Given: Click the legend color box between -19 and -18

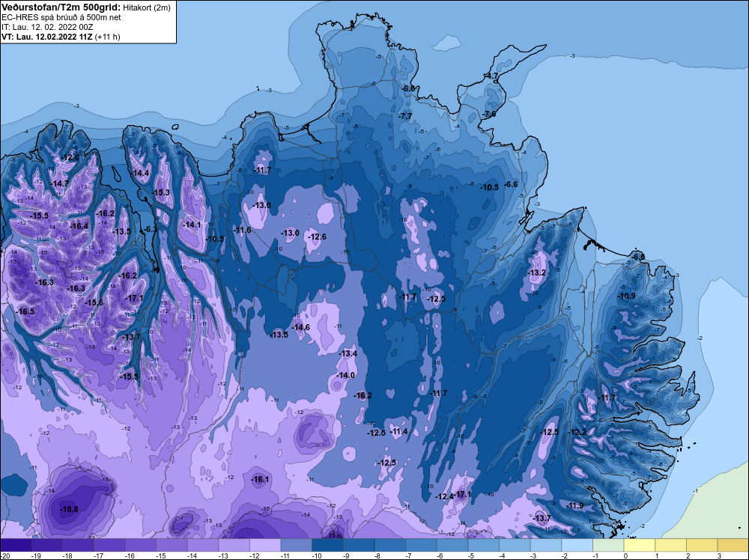Looking at the screenshot, I should [x=46, y=545].
